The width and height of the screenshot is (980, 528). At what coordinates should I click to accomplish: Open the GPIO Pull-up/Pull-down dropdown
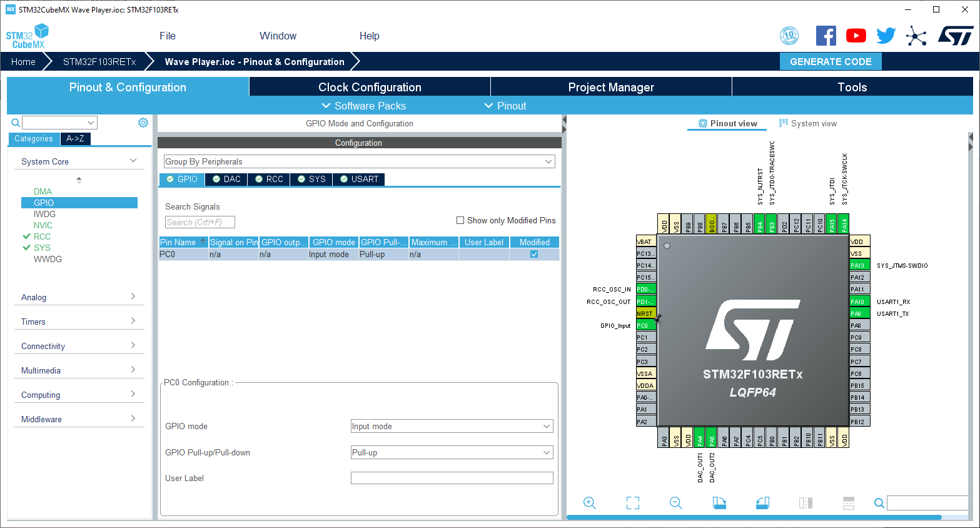(452, 452)
